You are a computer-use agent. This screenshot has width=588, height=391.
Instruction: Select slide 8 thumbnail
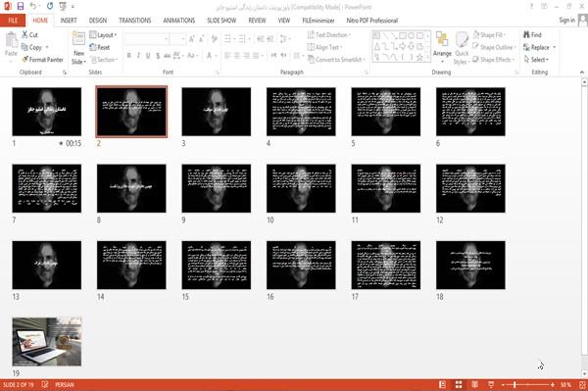tap(131, 188)
